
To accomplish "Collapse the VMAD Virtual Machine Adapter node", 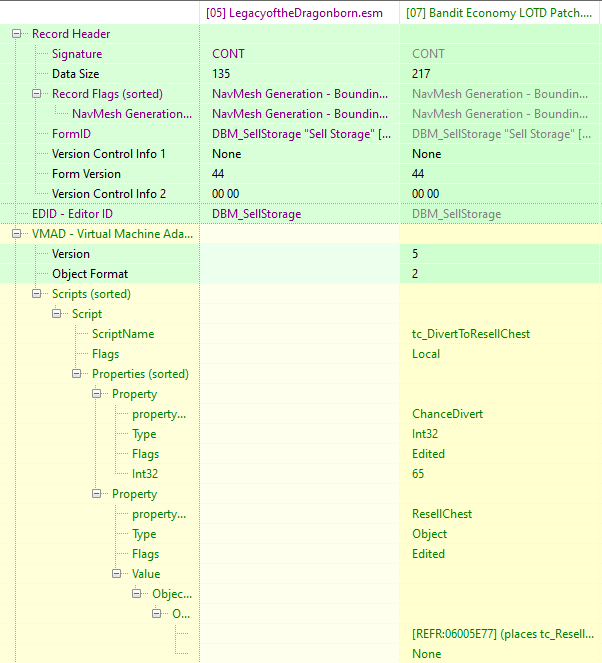I will tap(18, 234).
